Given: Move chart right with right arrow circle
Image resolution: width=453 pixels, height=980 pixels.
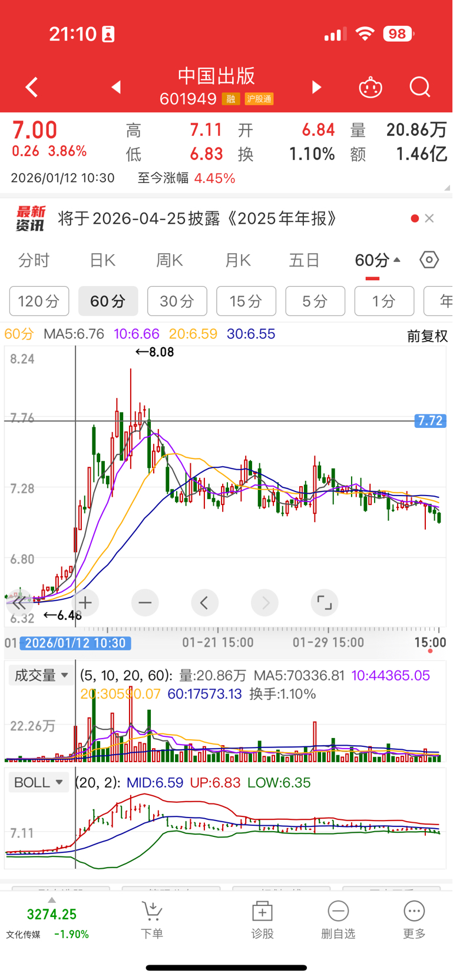Looking at the screenshot, I should (264, 603).
